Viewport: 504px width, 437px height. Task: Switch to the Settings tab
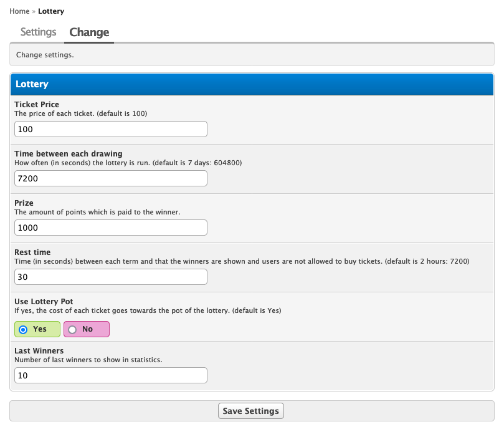[x=38, y=32]
